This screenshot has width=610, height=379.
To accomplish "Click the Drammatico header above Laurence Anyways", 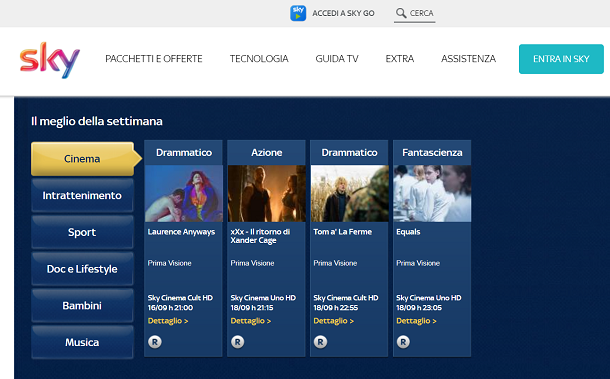I will pos(184,153).
